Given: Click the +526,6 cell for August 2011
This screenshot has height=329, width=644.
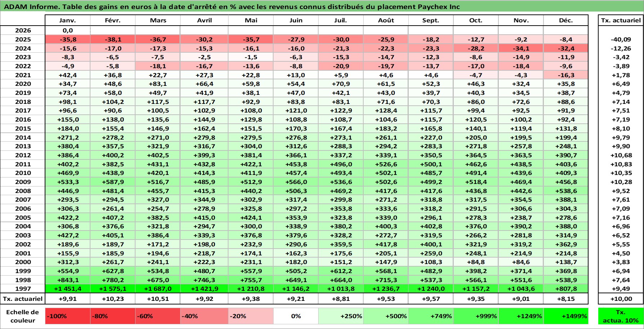Looking at the screenshot, I should (x=386, y=164).
